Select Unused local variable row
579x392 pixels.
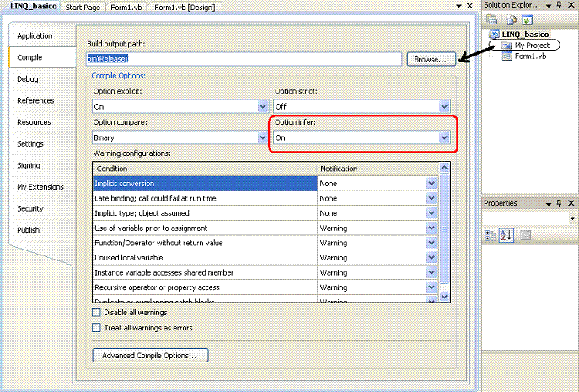[205, 257]
